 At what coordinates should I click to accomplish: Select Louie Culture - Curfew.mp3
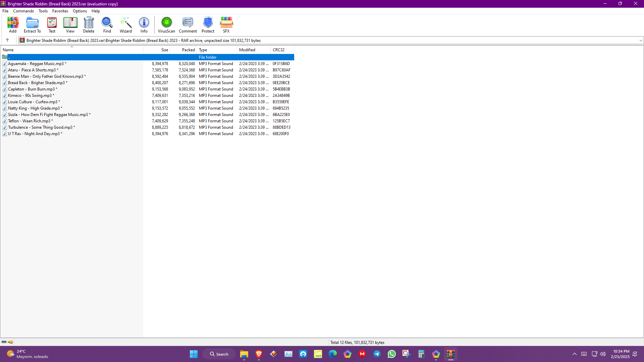tap(148, 102)
